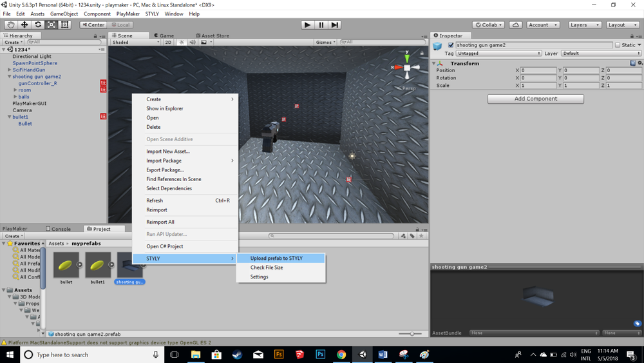This screenshot has width=644, height=363.
Task: Select Reimport All in context menu
Action: click(x=185, y=222)
